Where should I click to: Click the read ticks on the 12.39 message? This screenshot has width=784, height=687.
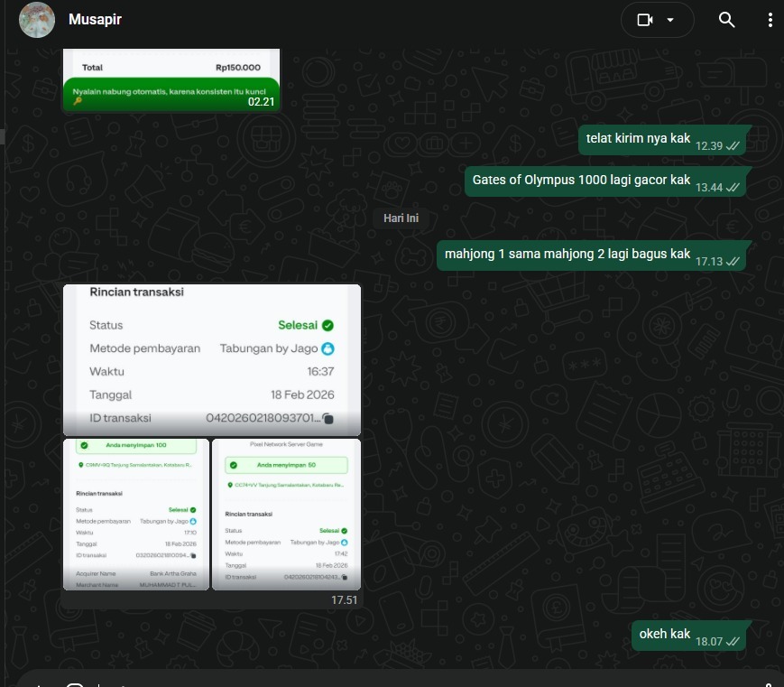point(733,146)
